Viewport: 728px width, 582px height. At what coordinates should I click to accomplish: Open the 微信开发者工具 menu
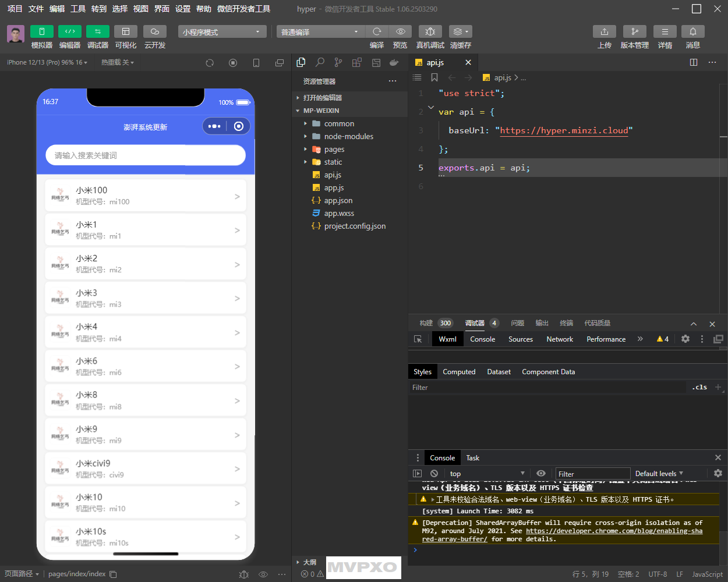[243, 9]
